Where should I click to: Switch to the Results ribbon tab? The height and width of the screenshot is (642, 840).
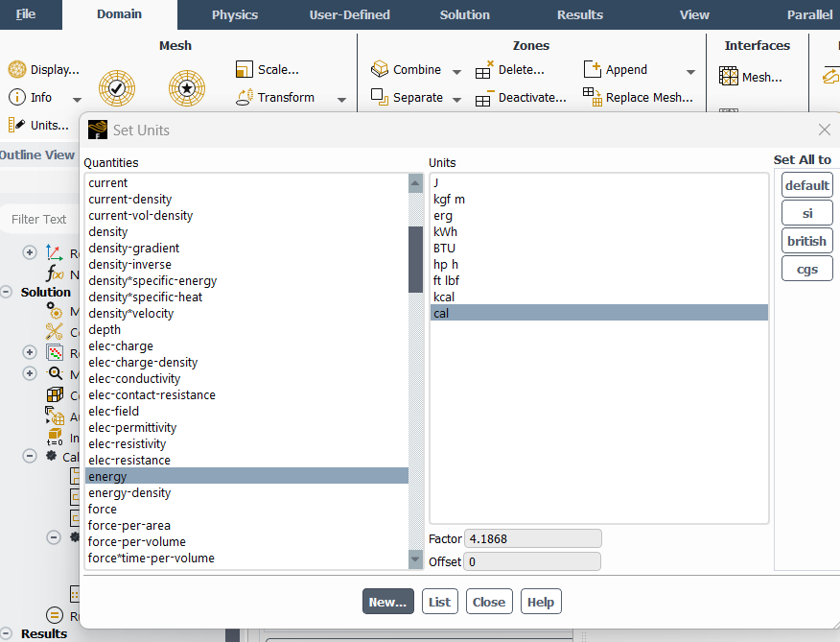(x=579, y=14)
